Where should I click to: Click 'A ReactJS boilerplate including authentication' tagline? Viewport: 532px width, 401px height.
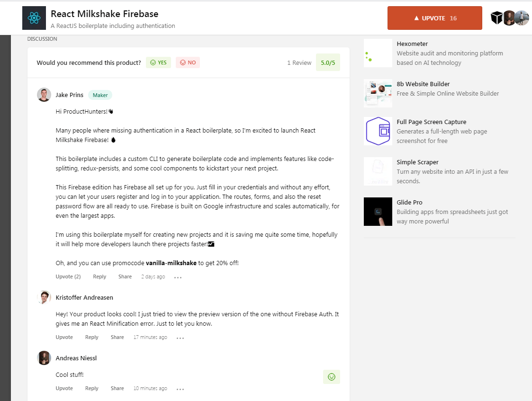113,26
